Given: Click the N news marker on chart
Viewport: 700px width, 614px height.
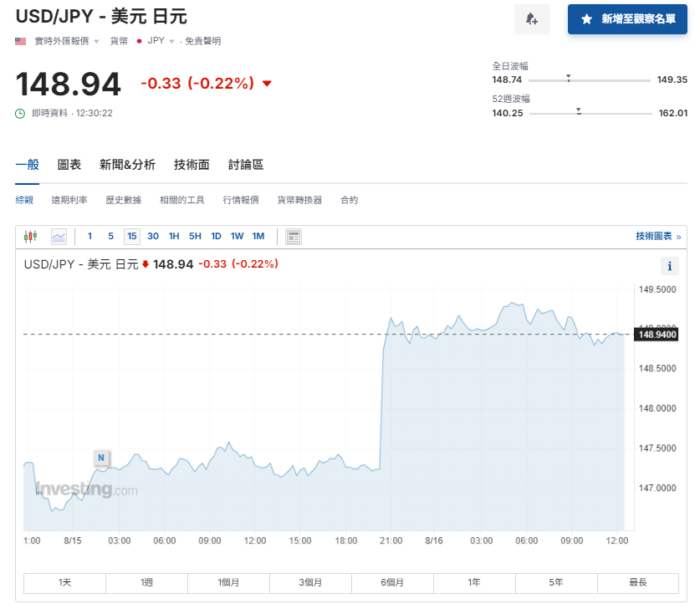Looking at the screenshot, I should click(101, 458).
